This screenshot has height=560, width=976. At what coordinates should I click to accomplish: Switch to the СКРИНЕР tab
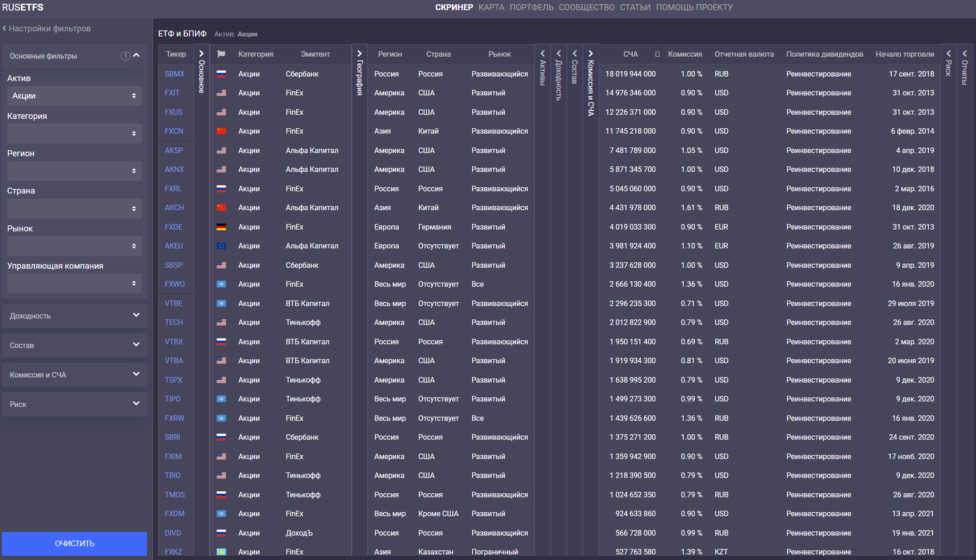tap(454, 7)
